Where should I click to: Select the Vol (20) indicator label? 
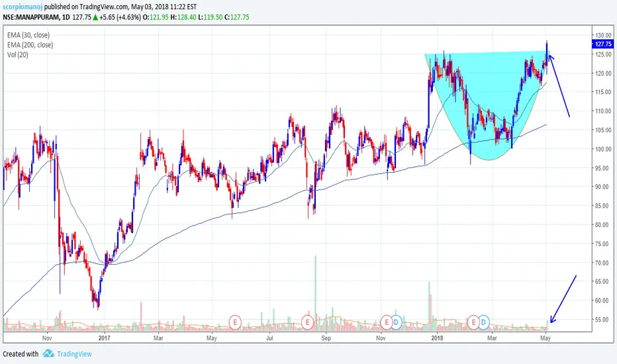coord(18,55)
